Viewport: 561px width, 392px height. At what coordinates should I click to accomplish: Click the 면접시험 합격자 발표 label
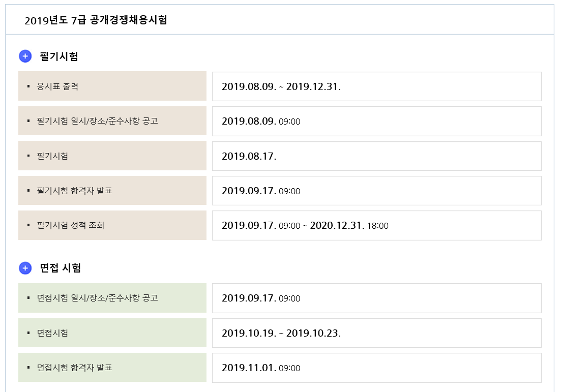point(75,368)
